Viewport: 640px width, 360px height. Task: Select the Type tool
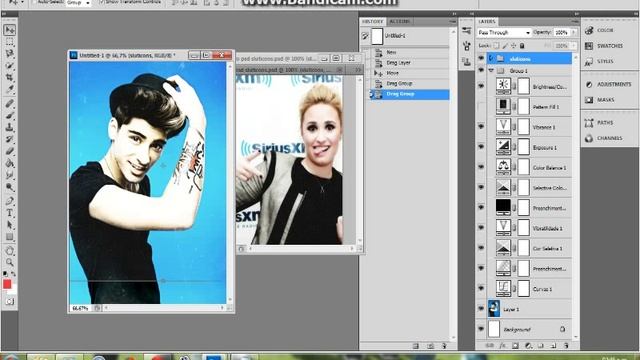click(9, 213)
